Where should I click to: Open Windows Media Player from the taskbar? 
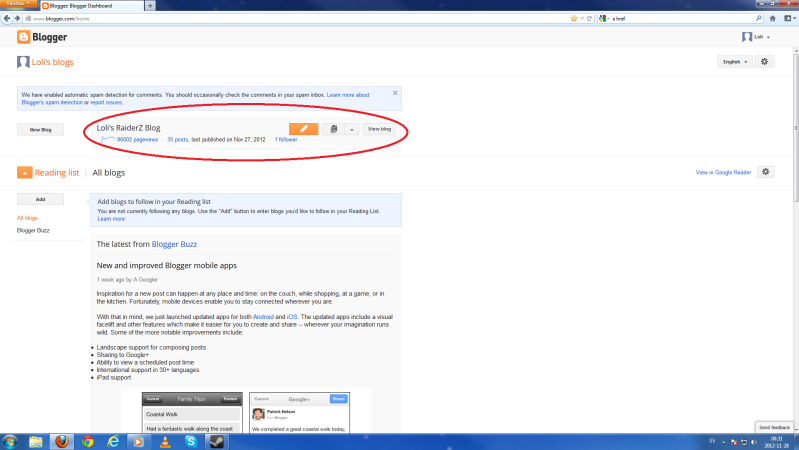click(x=139, y=442)
